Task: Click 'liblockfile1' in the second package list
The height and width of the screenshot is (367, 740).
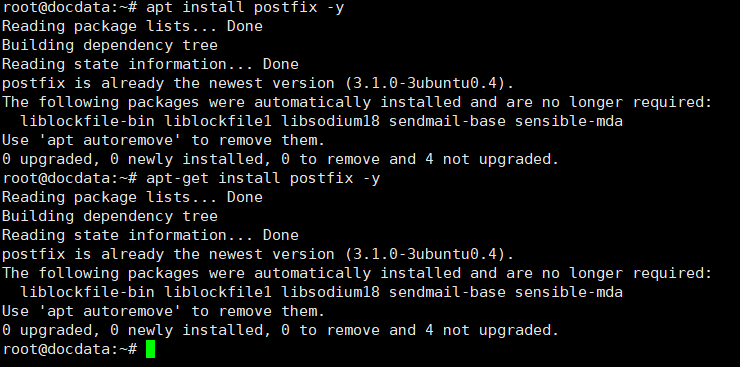Action: pyautogui.click(x=218, y=292)
